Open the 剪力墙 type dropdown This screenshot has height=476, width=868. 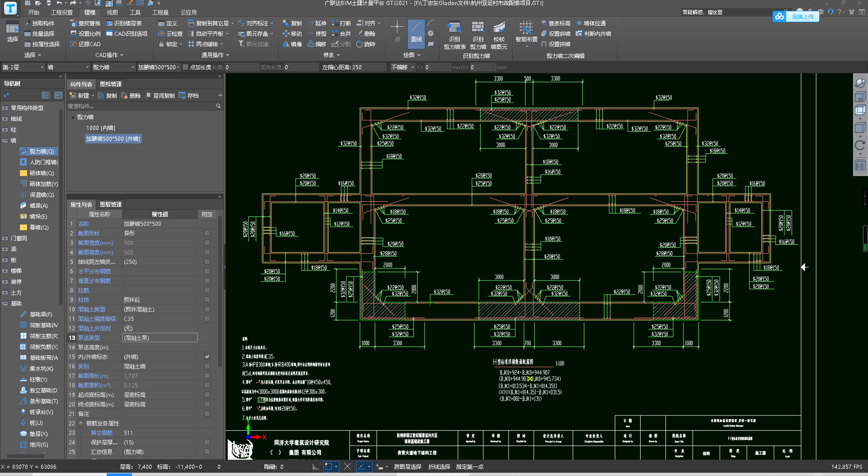pyautogui.click(x=113, y=67)
